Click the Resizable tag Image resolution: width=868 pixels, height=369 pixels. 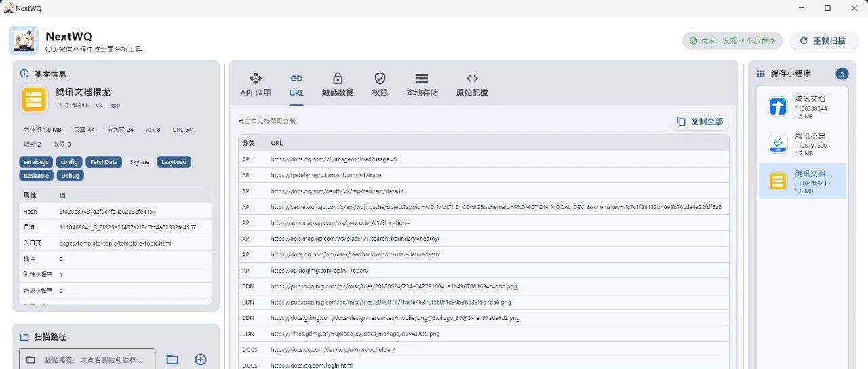(x=37, y=175)
